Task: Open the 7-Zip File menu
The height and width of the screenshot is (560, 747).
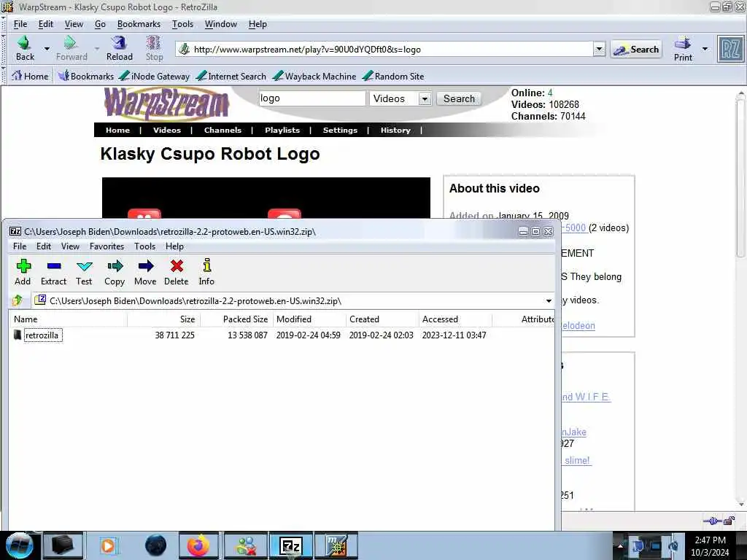Action: coord(20,246)
